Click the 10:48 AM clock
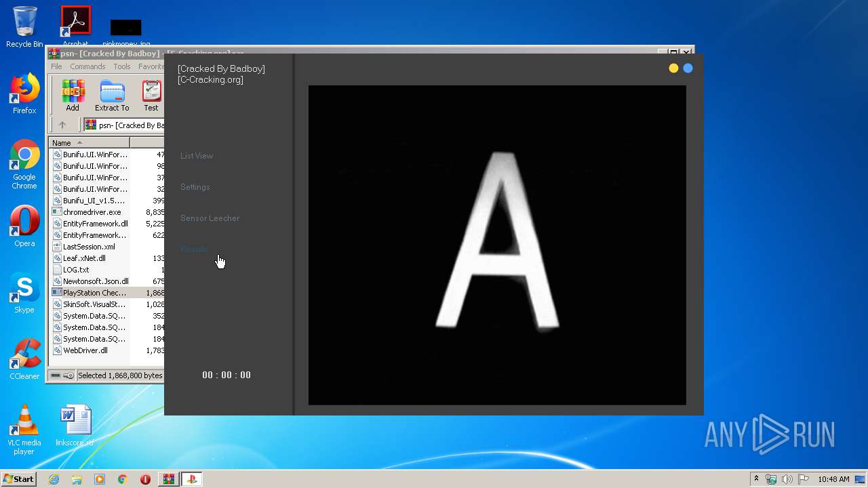The height and width of the screenshot is (488, 868). 833,479
